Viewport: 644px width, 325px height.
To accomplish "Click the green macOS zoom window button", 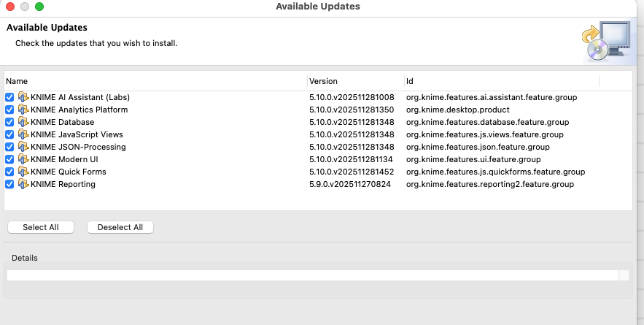I will (x=39, y=7).
